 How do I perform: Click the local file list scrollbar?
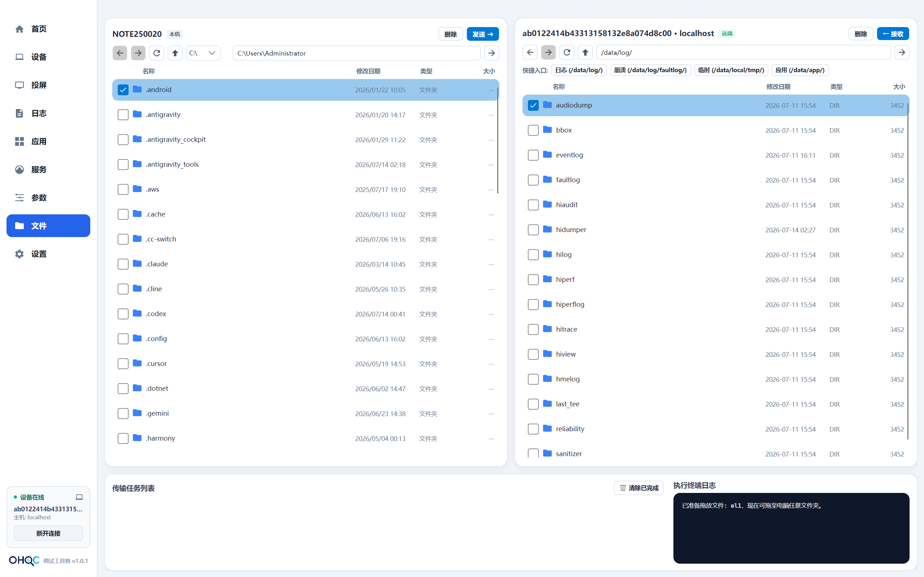click(498, 140)
